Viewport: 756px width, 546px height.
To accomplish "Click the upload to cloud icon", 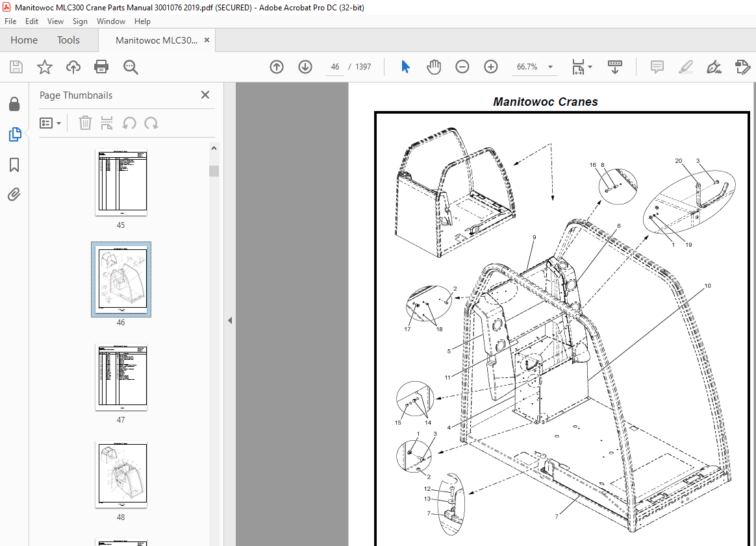I will click(73, 66).
